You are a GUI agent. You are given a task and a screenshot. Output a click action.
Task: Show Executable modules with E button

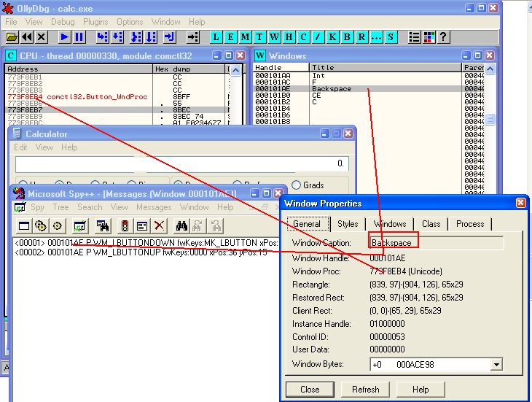[x=230, y=36]
